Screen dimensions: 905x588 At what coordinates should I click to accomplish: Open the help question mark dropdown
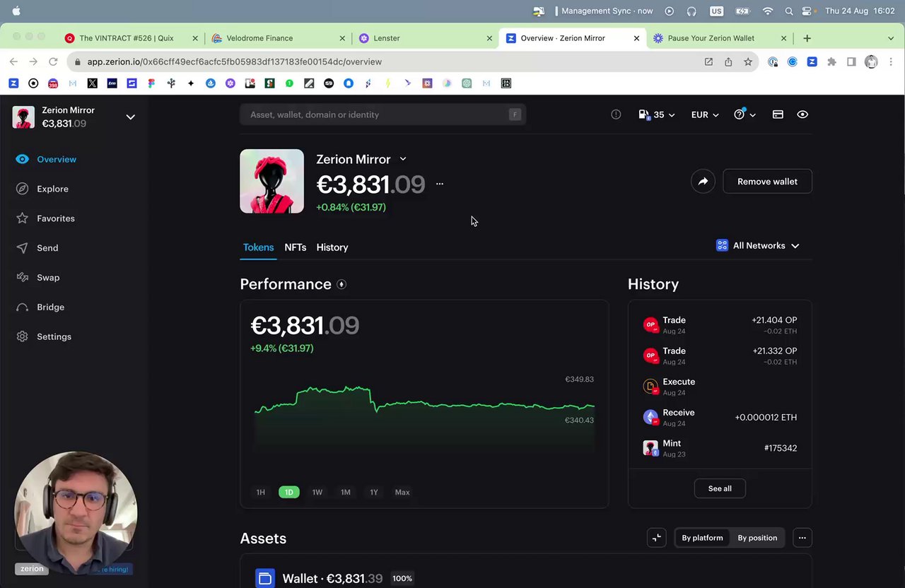(x=745, y=114)
